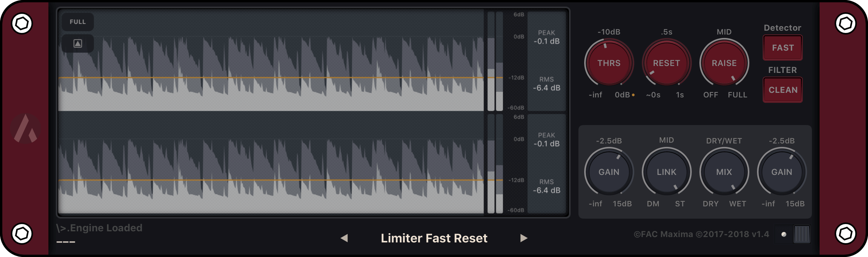
Task: Click the MIX dry/wet knob
Action: click(x=724, y=172)
